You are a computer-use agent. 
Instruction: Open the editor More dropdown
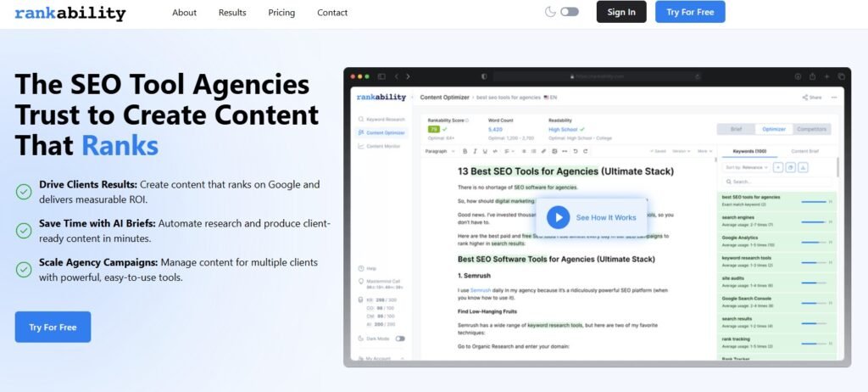(x=704, y=151)
